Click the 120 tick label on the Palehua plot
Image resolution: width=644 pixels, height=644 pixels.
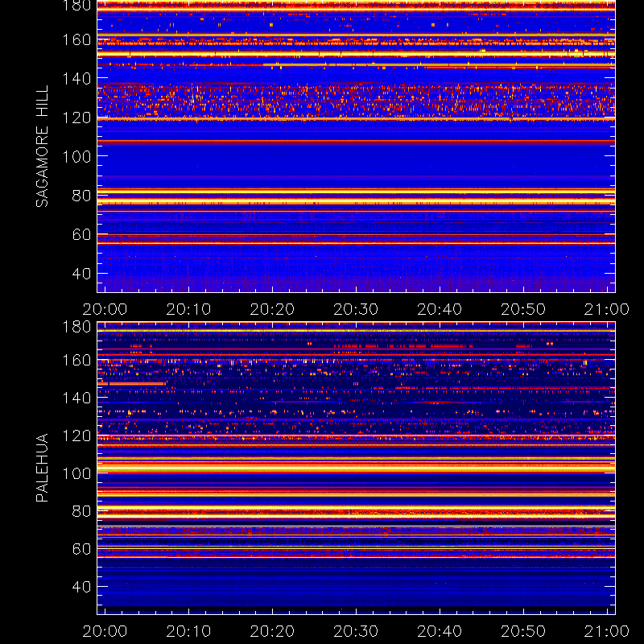[76, 436]
